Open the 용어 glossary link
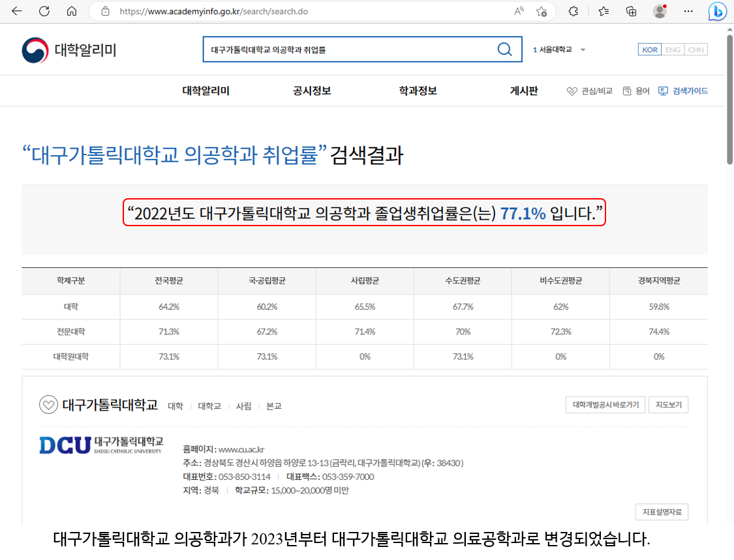734x560 pixels. coord(636,91)
